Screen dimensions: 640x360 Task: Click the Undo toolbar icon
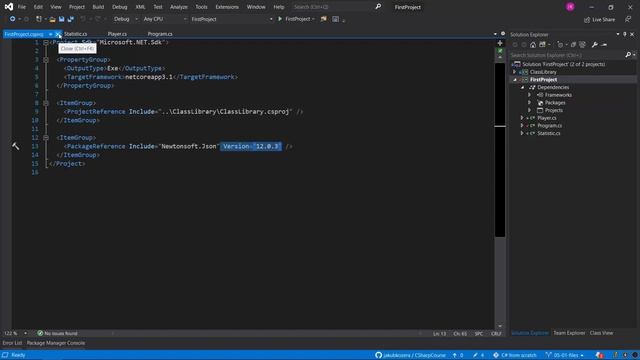click(x=83, y=19)
